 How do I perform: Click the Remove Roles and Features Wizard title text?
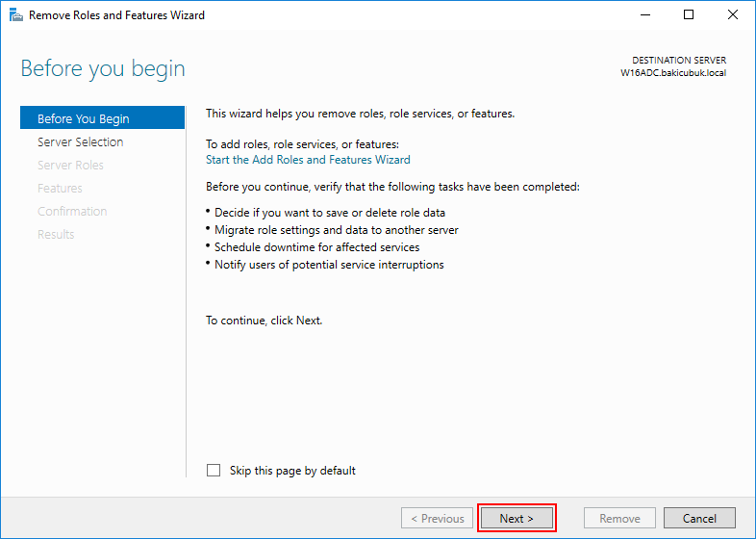click(x=116, y=15)
